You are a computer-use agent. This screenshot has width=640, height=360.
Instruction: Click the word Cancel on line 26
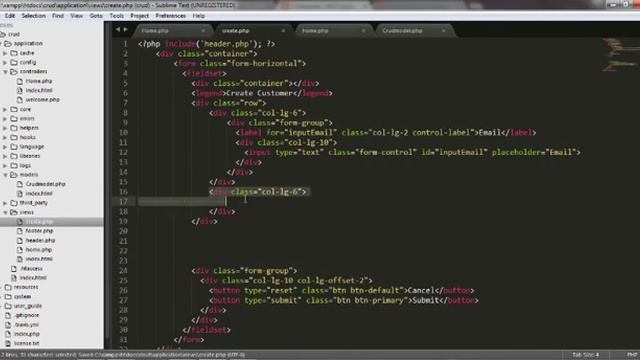[421, 291]
